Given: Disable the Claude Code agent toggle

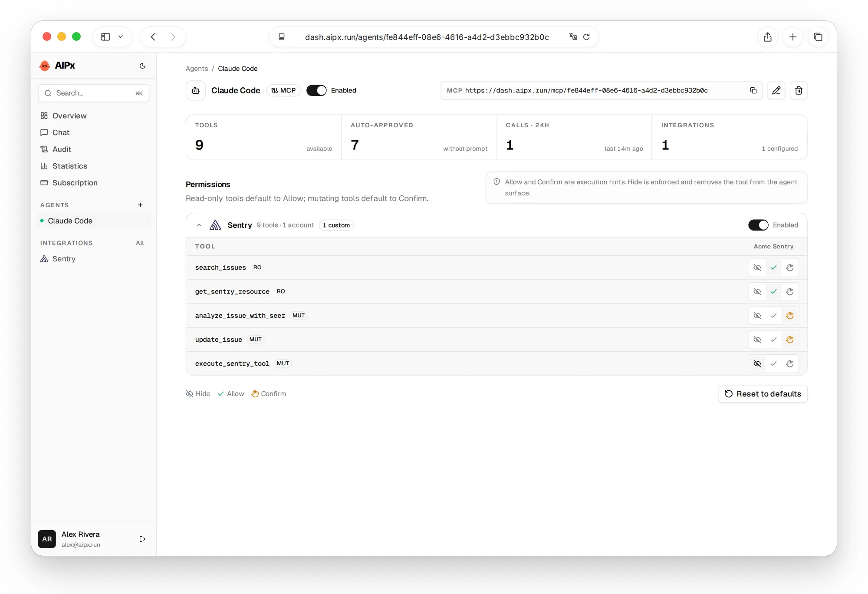Looking at the screenshot, I should (316, 90).
